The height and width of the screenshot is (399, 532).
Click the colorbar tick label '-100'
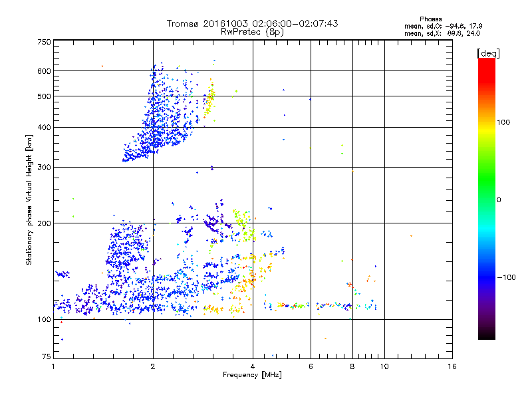(x=506, y=277)
